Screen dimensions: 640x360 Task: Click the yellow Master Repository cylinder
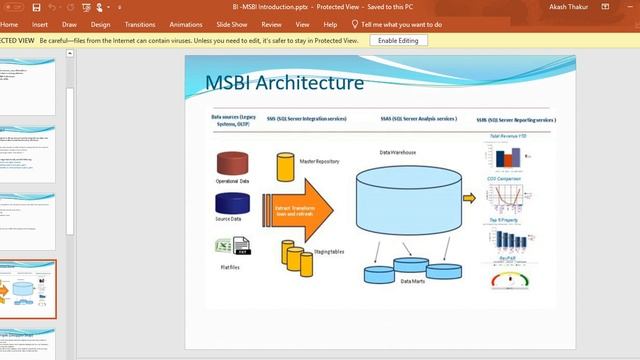click(285, 167)
